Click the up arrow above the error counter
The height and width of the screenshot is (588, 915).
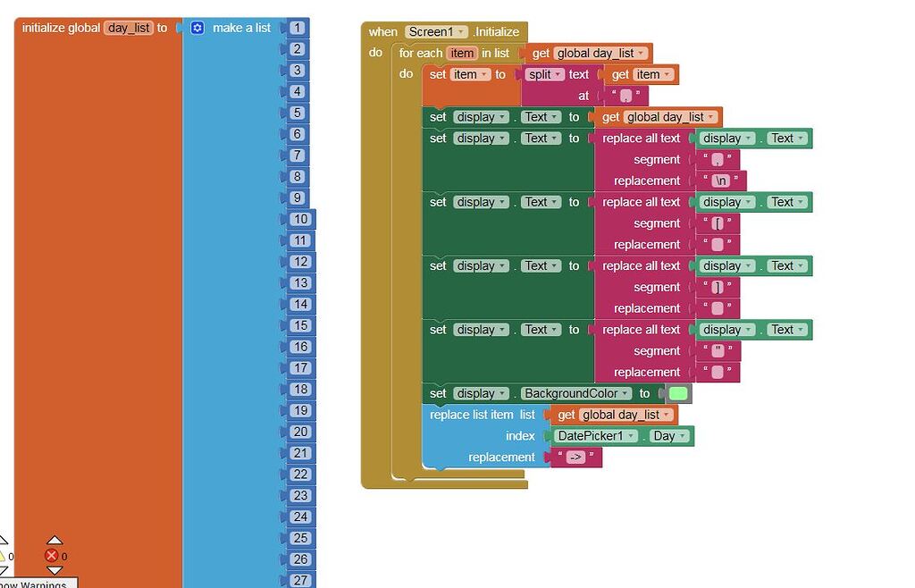55,540
